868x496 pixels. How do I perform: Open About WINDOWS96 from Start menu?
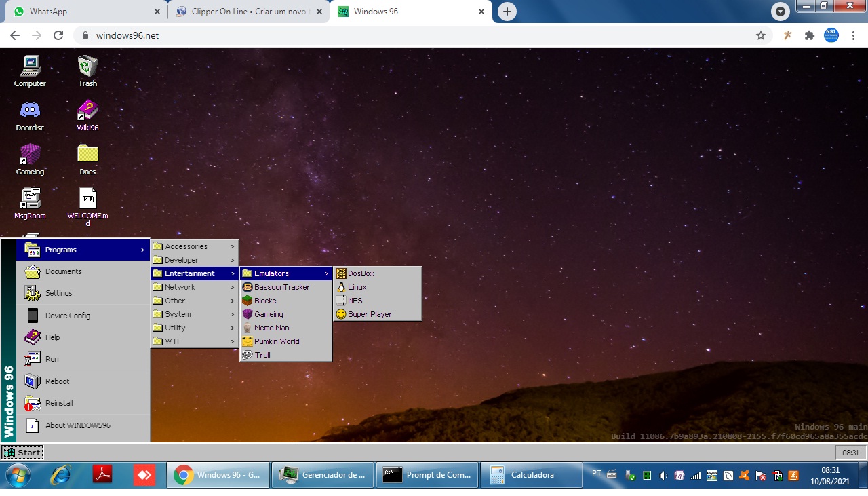[x=83, y=425]
